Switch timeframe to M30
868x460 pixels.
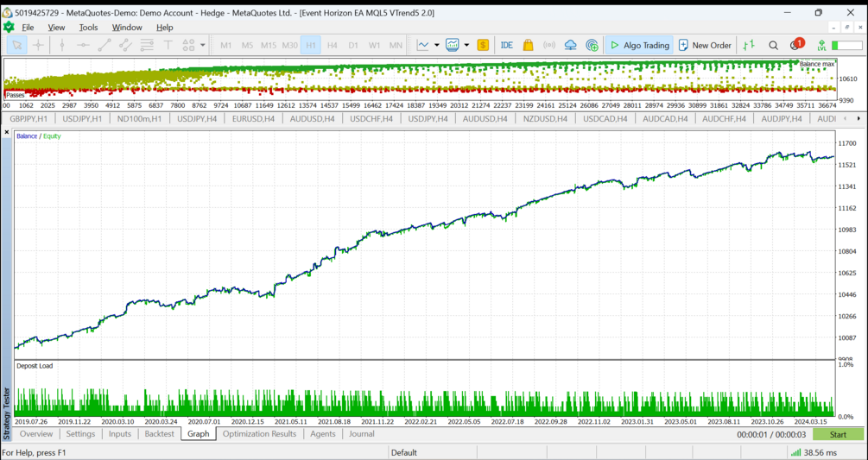coord(289,46)
